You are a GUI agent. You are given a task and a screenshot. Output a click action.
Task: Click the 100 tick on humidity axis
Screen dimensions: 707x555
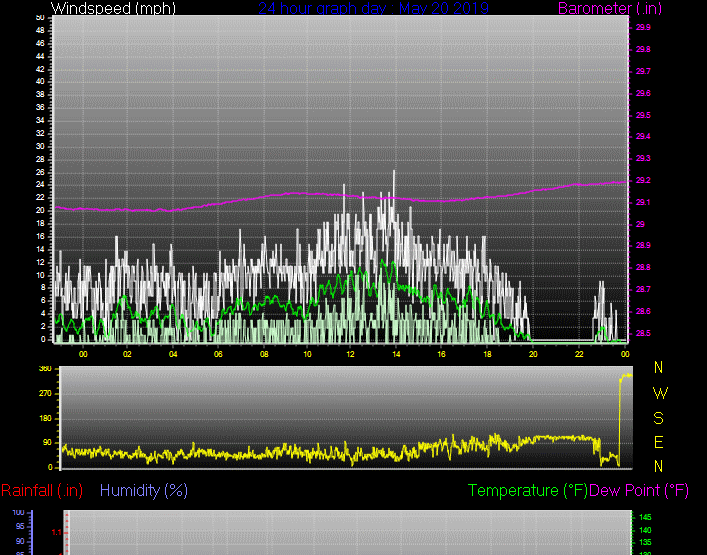(x=18, y=513)
